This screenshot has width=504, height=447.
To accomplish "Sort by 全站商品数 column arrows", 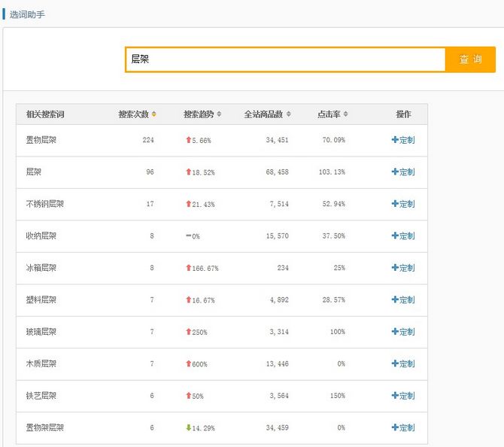I will pos(289,114).
